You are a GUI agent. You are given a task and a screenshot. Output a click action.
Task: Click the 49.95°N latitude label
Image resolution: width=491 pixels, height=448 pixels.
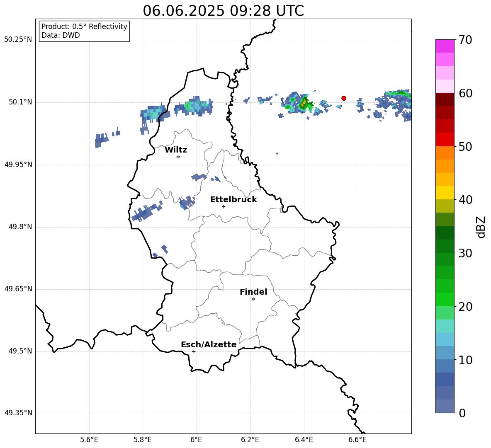18,165
